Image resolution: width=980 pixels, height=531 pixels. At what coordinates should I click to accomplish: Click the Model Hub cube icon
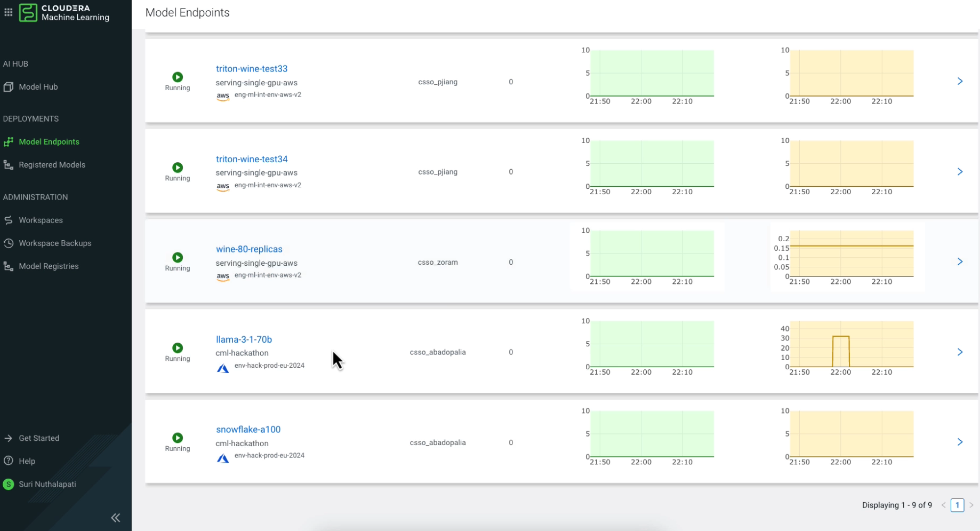[8, 86]
